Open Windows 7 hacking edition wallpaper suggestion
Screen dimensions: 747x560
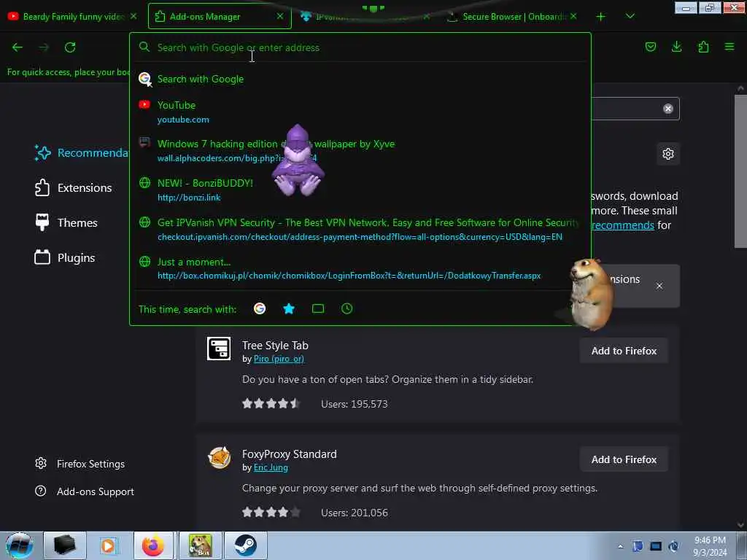click(360, 150)
